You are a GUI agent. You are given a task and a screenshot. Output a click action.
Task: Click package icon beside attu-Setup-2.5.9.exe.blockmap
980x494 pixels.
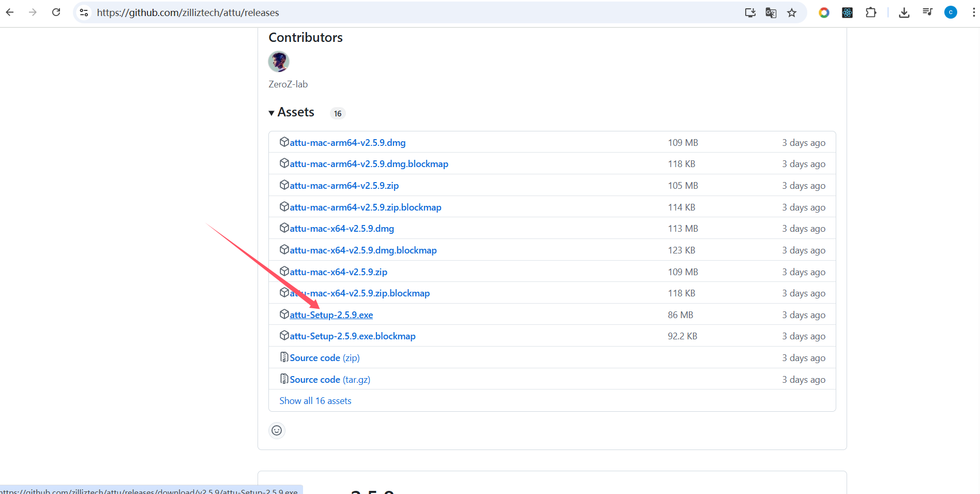[284, 335]
